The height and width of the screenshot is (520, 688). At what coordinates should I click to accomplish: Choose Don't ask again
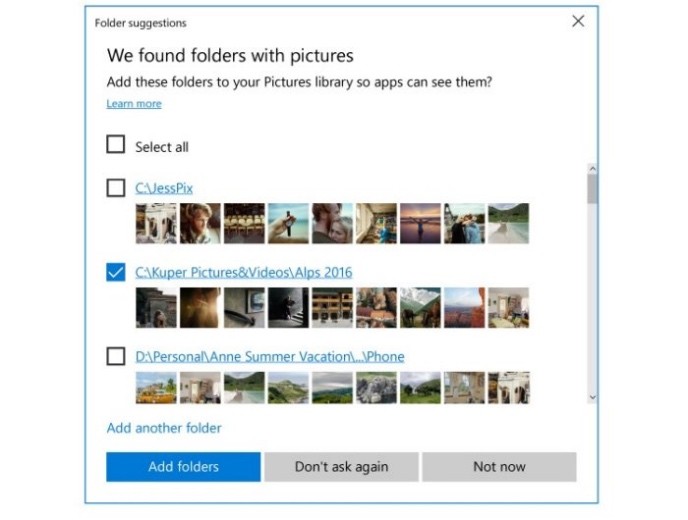pos(341,467)
